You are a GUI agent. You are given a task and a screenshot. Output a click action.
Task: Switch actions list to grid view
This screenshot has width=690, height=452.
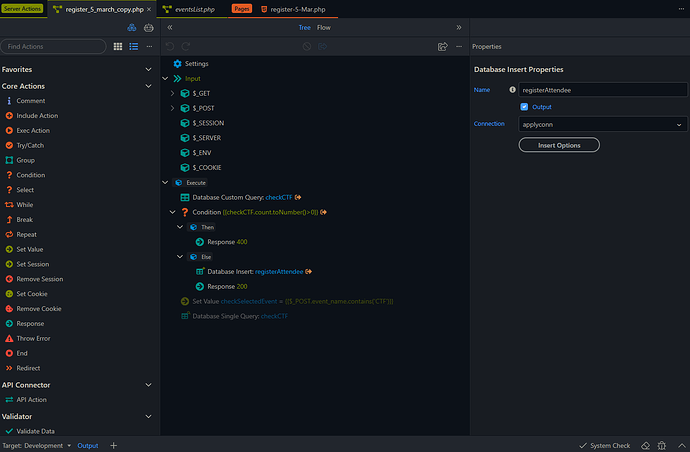pyautogui.click(x=118, y=46)
